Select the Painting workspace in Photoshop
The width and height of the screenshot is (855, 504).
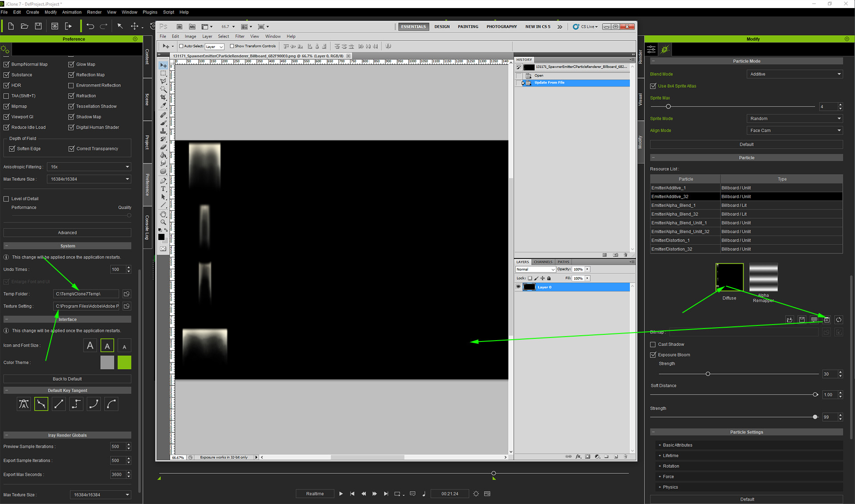click(x=468, y=27)
